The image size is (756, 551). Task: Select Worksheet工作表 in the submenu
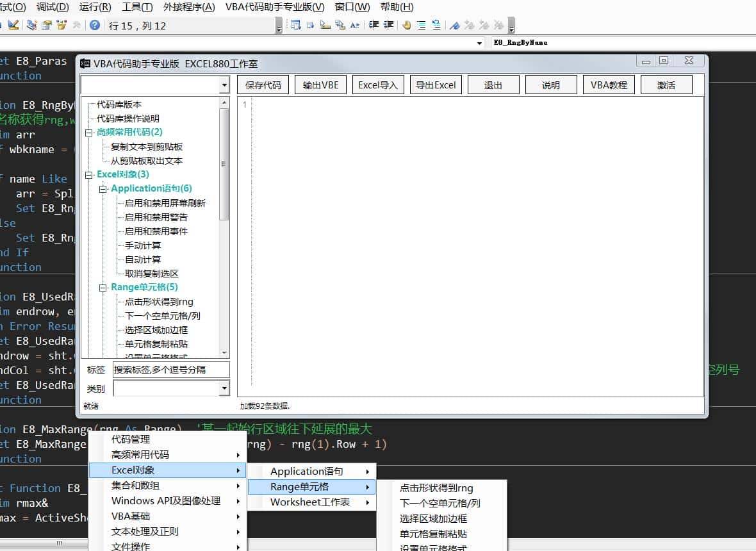[310, 502]
